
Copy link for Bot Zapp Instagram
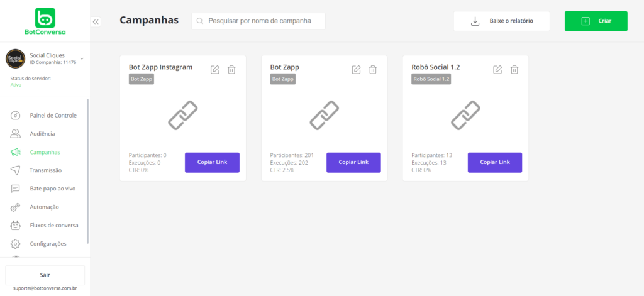[212, 162]
